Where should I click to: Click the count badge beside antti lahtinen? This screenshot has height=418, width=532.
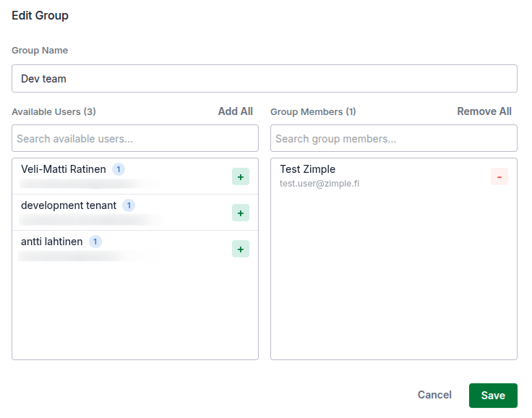(95, 242)
